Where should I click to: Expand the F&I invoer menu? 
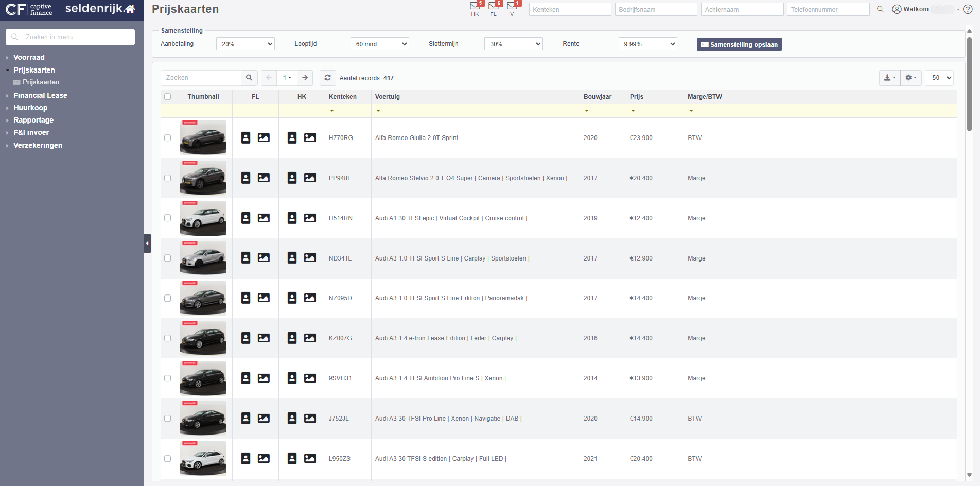(x=31, y=132)
